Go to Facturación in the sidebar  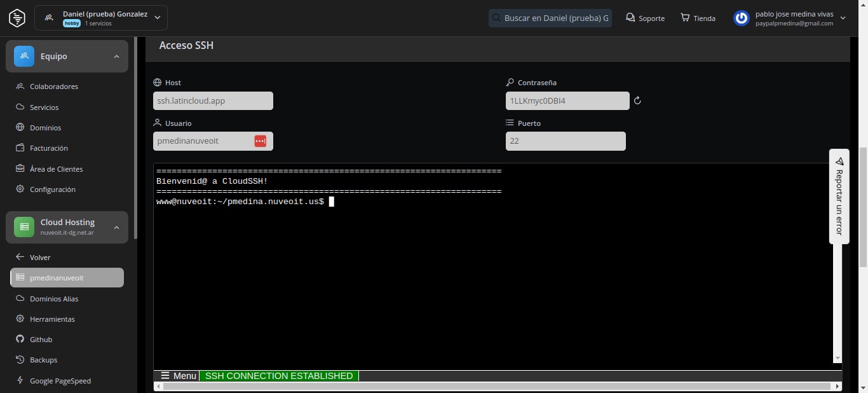pyautogui.click(x=48, y=148)
